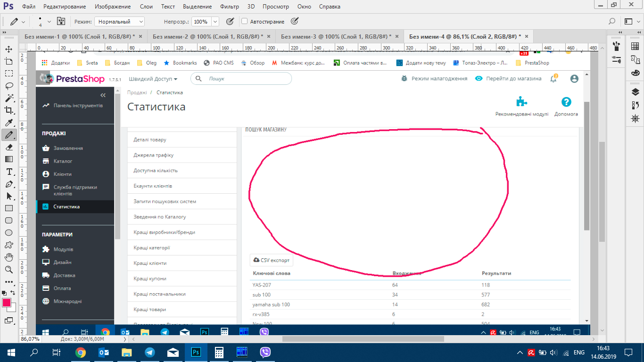
Task: Open the Фильтр menu
Action: pos(231,7)
